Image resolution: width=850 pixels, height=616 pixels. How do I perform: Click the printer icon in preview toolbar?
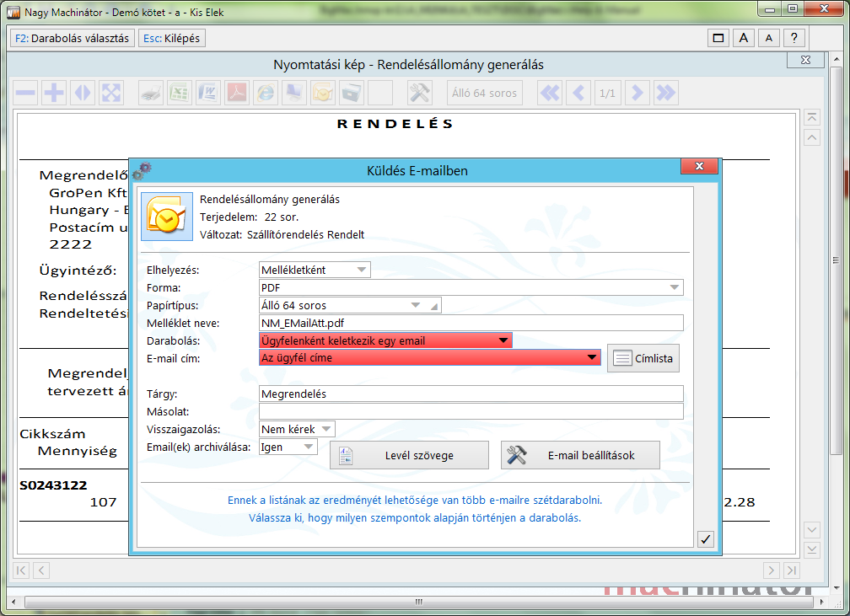(151, 93)
